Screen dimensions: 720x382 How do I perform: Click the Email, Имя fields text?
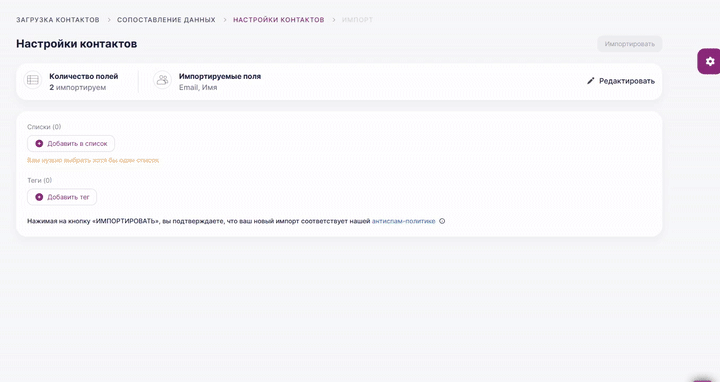click(x=198, y=87)
